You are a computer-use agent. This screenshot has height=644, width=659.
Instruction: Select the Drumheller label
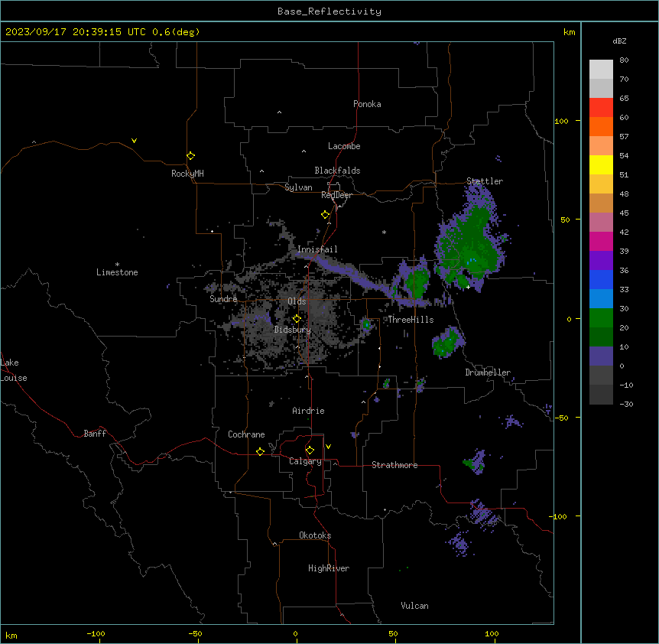(x=488, y=372)
